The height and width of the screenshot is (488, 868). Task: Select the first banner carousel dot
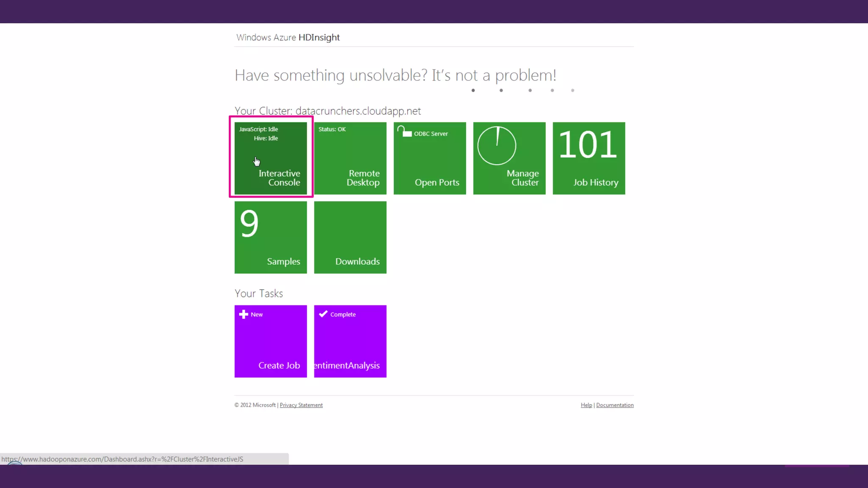point(473,90)
